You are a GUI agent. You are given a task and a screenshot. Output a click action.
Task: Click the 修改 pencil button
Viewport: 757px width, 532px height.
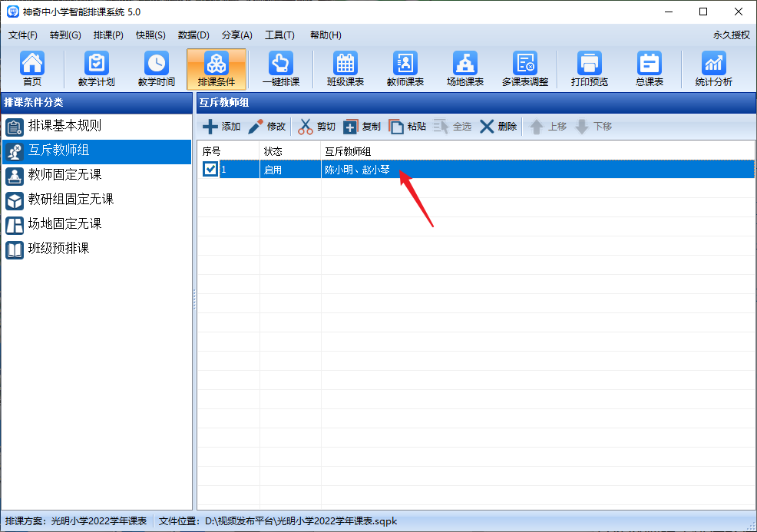[266, 127]
